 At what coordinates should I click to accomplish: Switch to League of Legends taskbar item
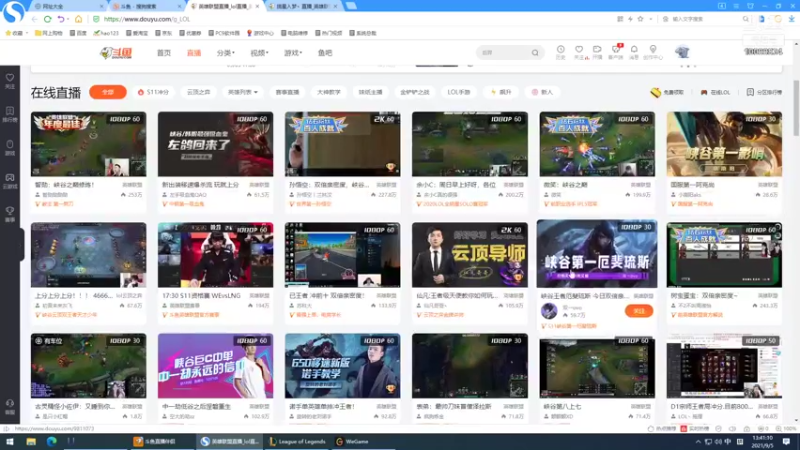click(297, 441)
